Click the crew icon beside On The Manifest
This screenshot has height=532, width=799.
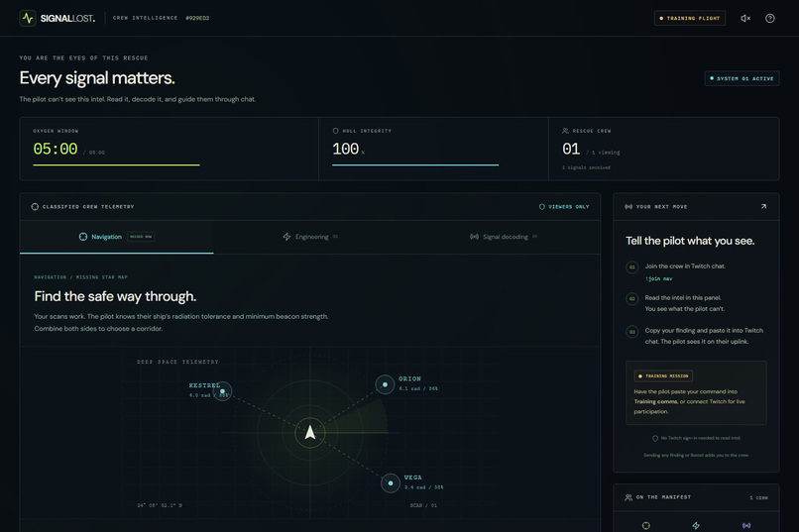[x=628, y=497]
